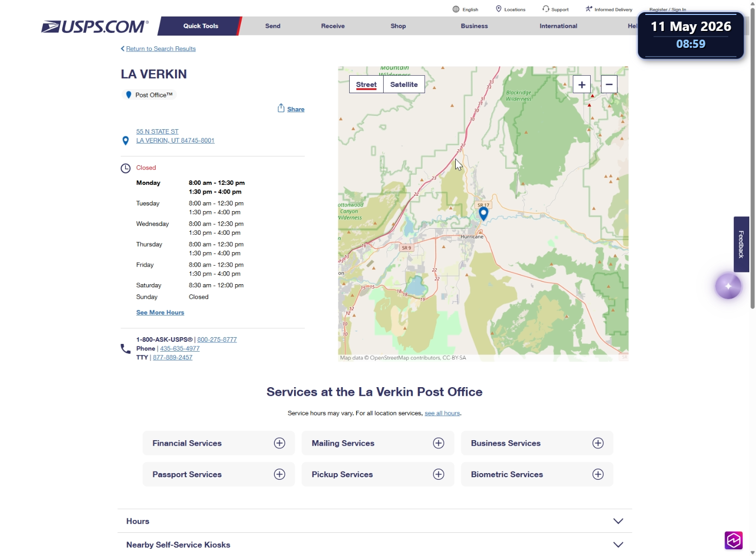Click the scrollbar down arrow
Screen dimensions: 756x556
click(752, 552)
